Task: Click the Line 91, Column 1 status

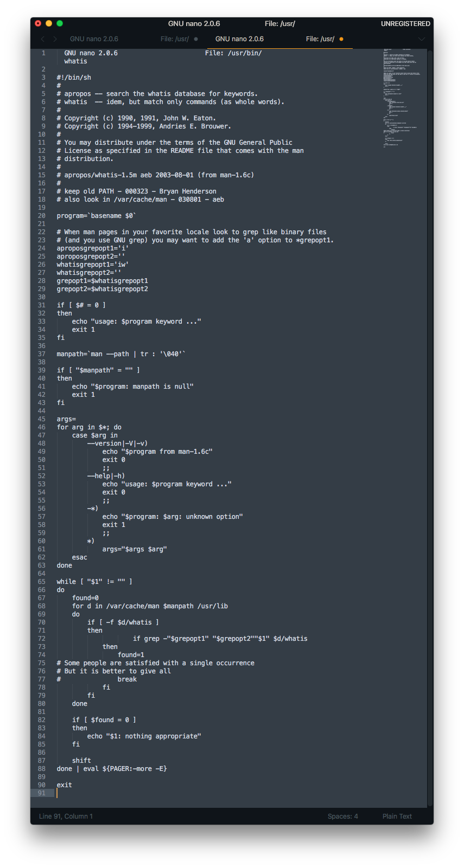Action: (x=66, y=816)
